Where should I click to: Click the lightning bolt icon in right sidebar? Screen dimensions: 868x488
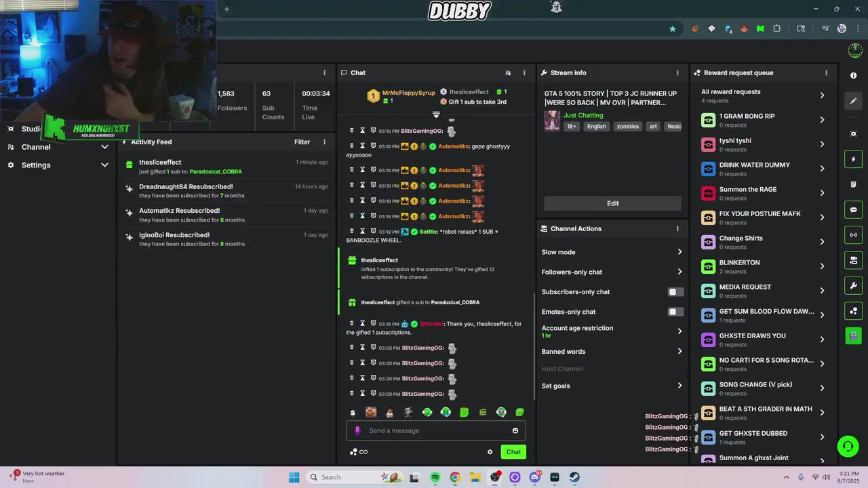pyautogui.click(x=854, y=159)
